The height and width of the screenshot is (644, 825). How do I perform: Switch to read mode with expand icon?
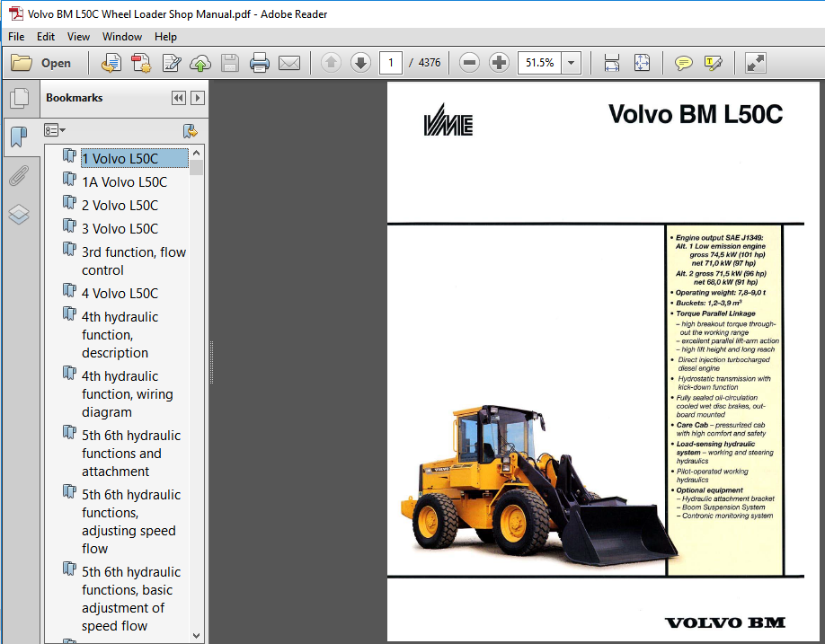(x=756, y=63)
